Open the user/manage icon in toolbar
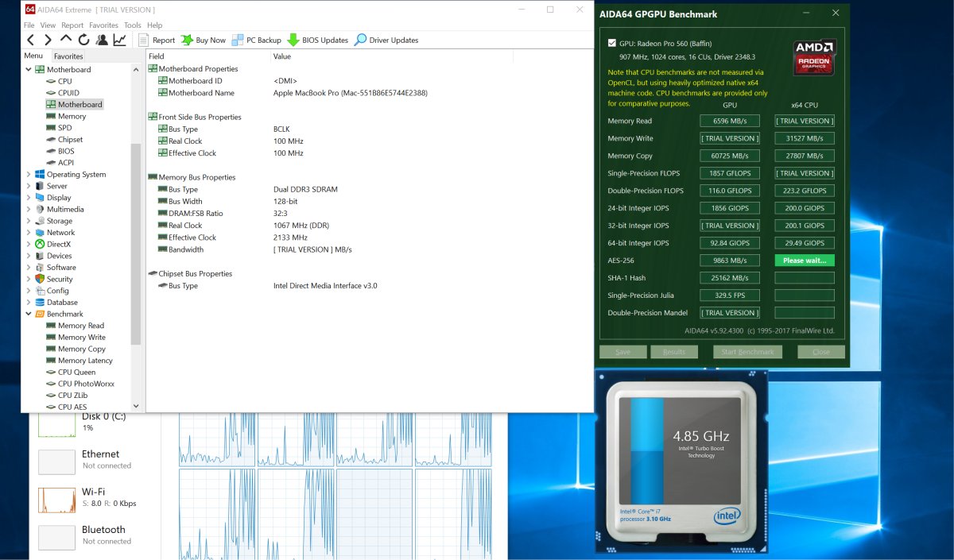The height and width of the screenshot is (560, 954). [x=101, y=40]
